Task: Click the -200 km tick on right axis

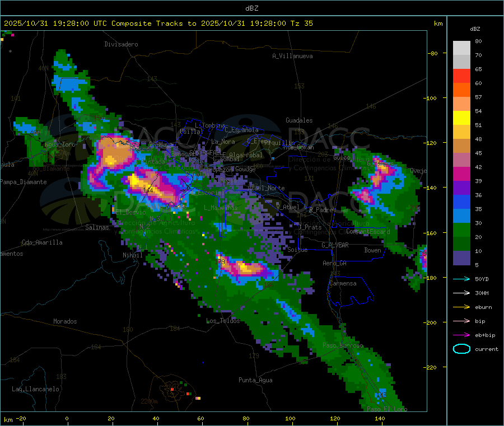Action: 431,322
